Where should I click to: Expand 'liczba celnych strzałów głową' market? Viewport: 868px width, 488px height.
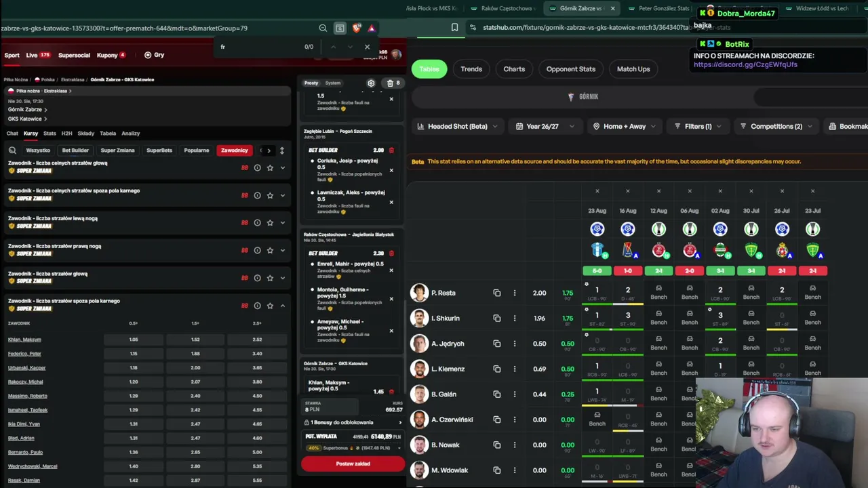click(283, 167)
